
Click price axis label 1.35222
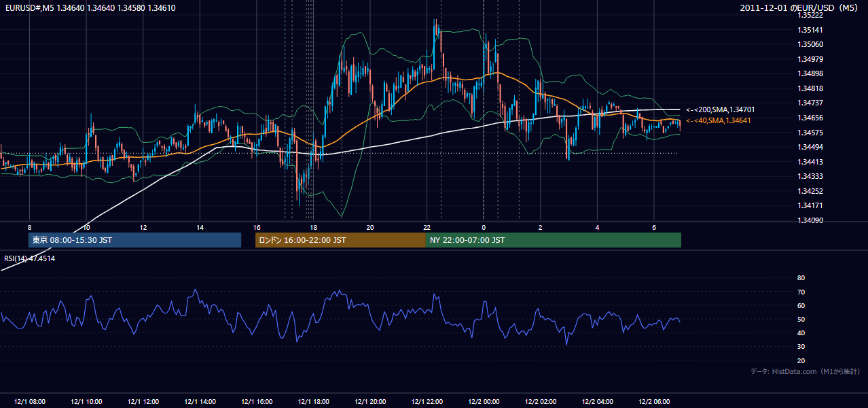810,15
